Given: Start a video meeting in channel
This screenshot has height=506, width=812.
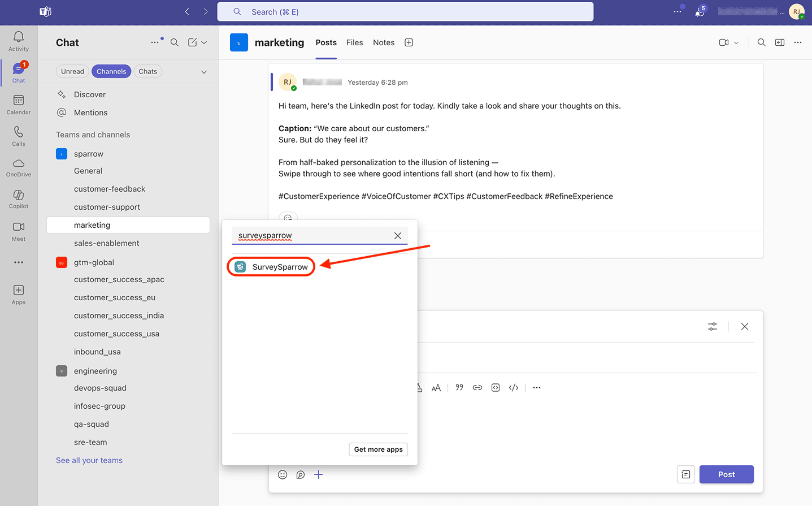Looking at the screenshot, I should click(x=723, y=42).
